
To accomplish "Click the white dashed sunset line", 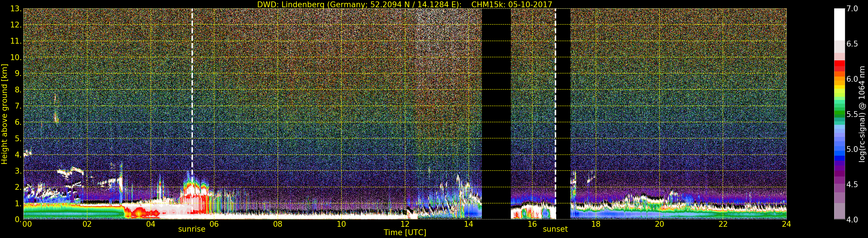I will pos(555,101).
